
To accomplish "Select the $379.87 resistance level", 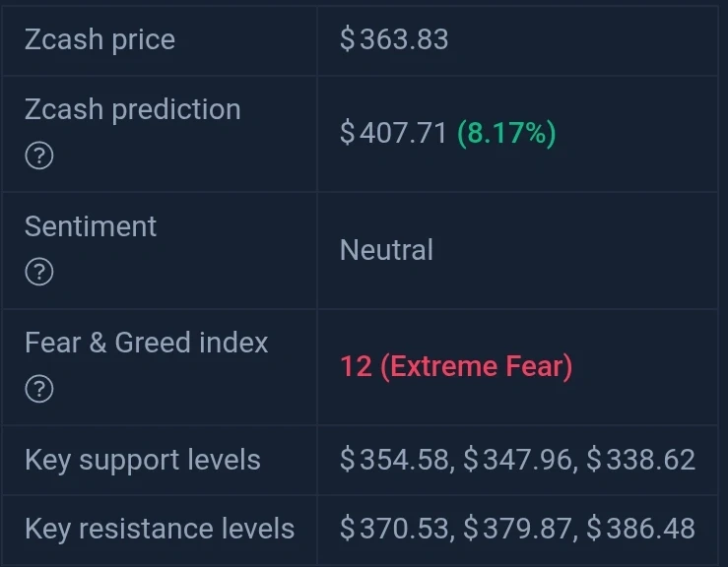I will point(518,529).
